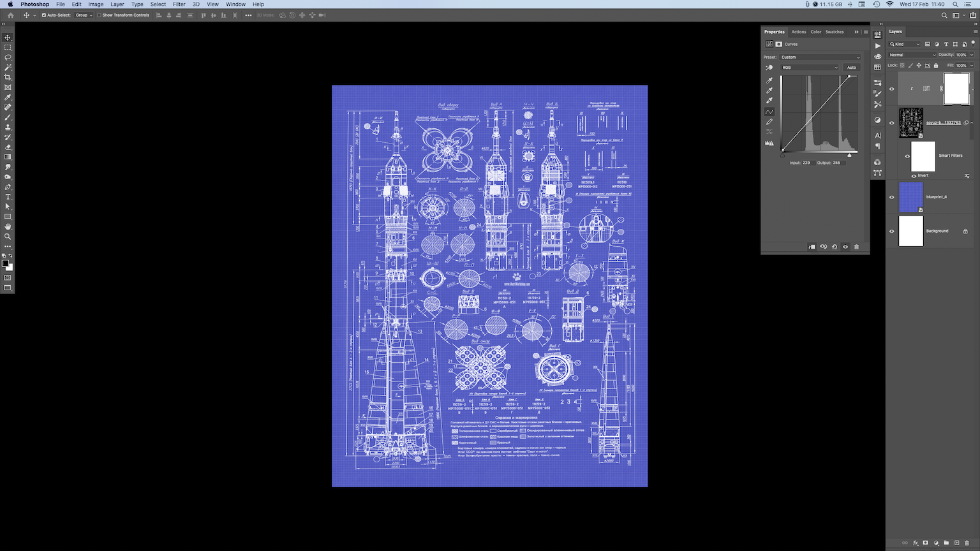Select the Hand tool

coord(8,226)
